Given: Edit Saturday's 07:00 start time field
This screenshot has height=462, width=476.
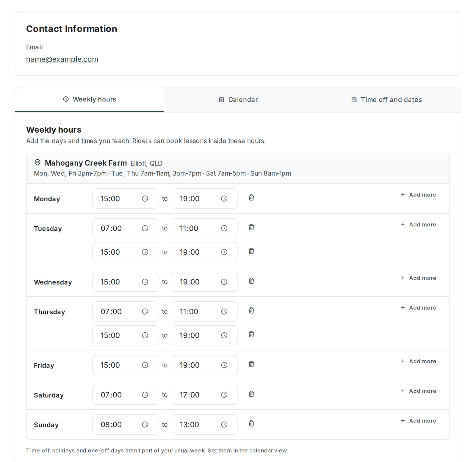Looking at the screenshot, I should point(125,395).
